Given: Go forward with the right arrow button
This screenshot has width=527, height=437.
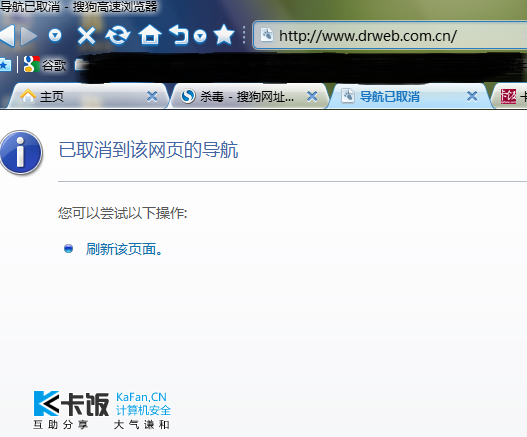Looking at the screenshot, I should [x=29, y=35].
